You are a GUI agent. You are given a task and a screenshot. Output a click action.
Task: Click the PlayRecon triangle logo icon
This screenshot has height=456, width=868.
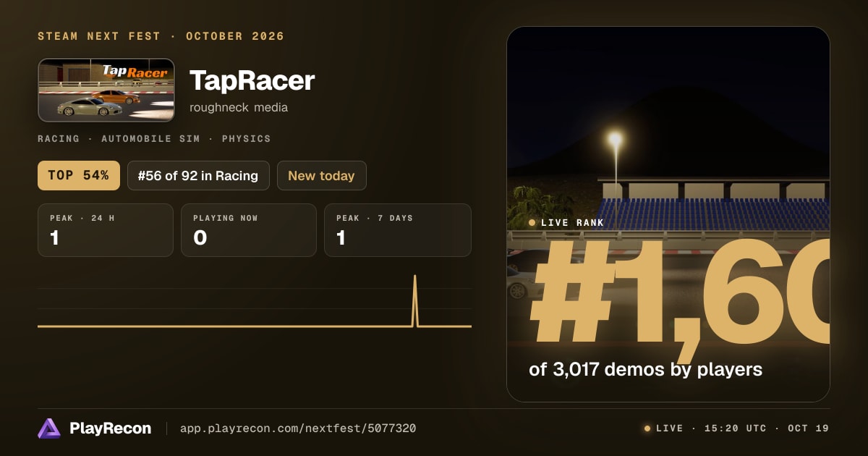[x=49, y=428]
